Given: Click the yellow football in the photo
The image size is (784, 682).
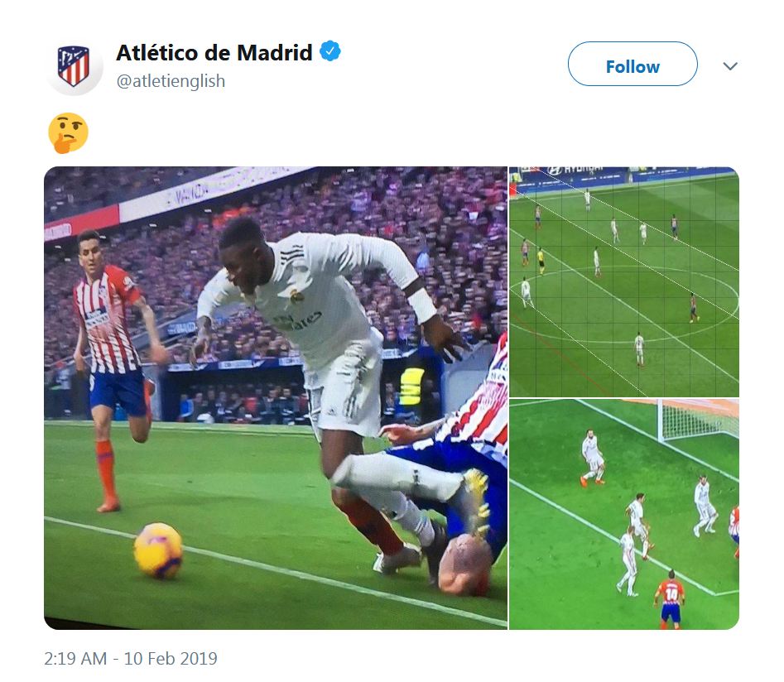Looking at the screenshot, I should click(158, 550).
